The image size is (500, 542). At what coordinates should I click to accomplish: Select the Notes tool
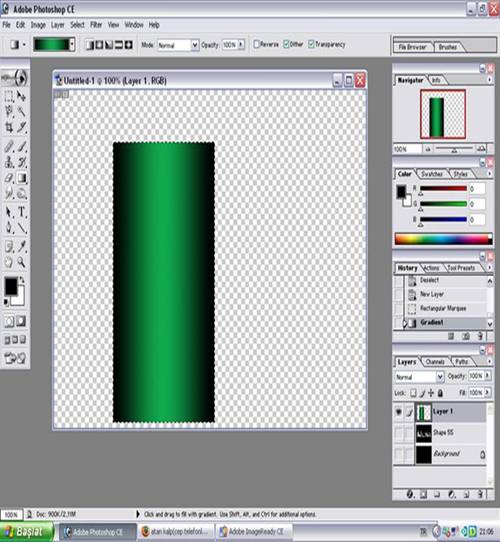point(9,246)
